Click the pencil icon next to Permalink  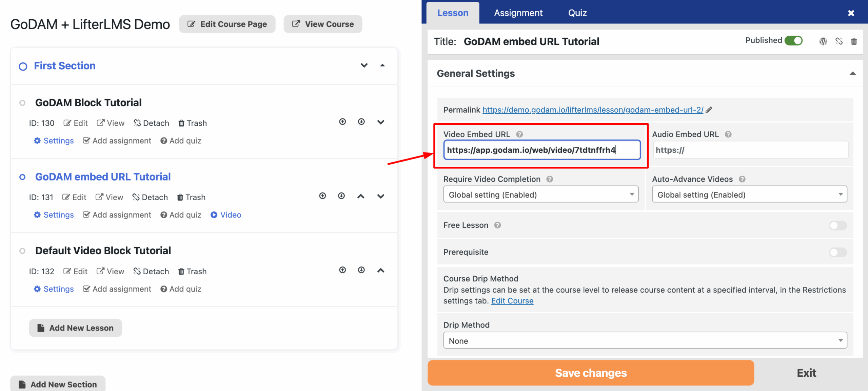pos(709,110)
